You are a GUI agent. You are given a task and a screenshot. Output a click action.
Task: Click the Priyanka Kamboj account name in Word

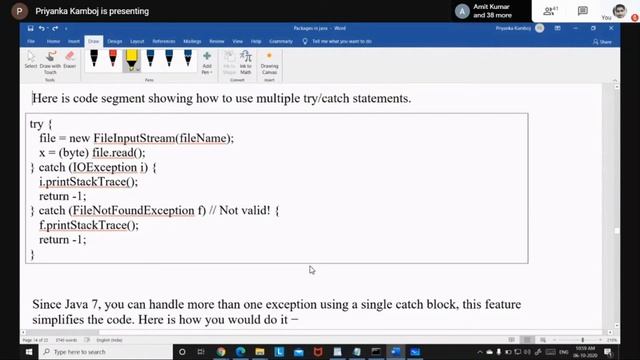(x=513, y=28)
